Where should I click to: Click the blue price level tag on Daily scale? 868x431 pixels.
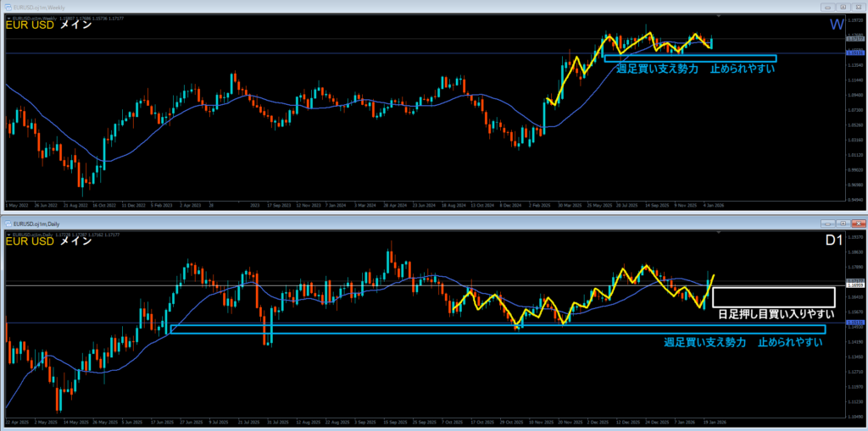854,323
